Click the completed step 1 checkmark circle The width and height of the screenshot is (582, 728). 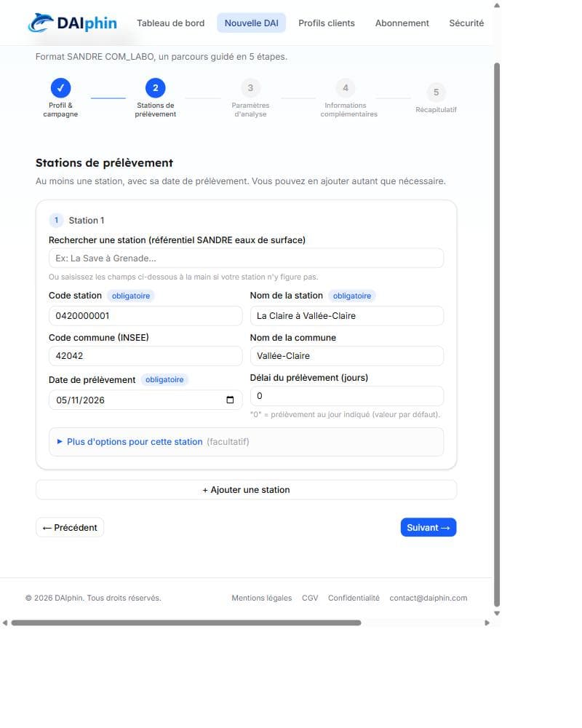[x=60, y=88]
